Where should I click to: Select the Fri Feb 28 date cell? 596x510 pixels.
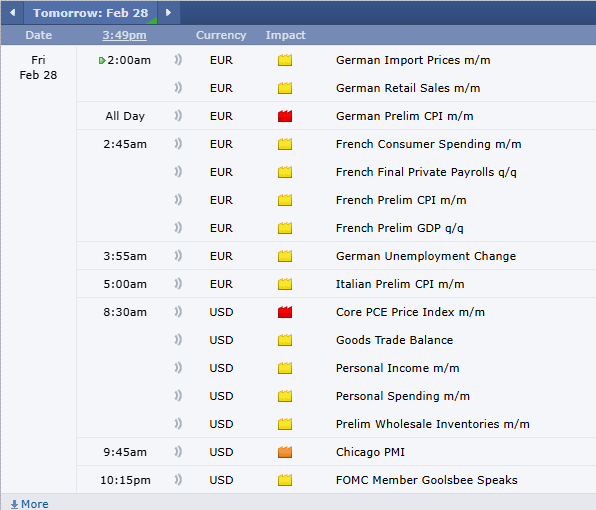tap(38, 68)
